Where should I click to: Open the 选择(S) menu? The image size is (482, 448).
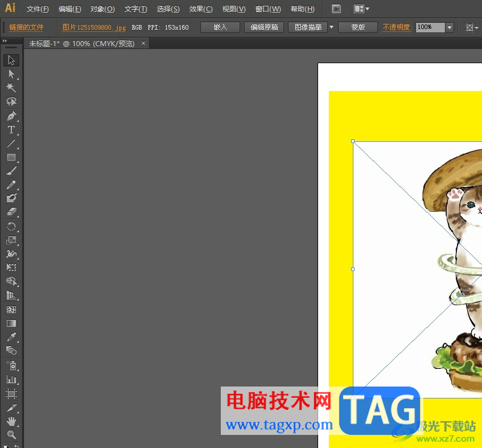tap(168, 9)
